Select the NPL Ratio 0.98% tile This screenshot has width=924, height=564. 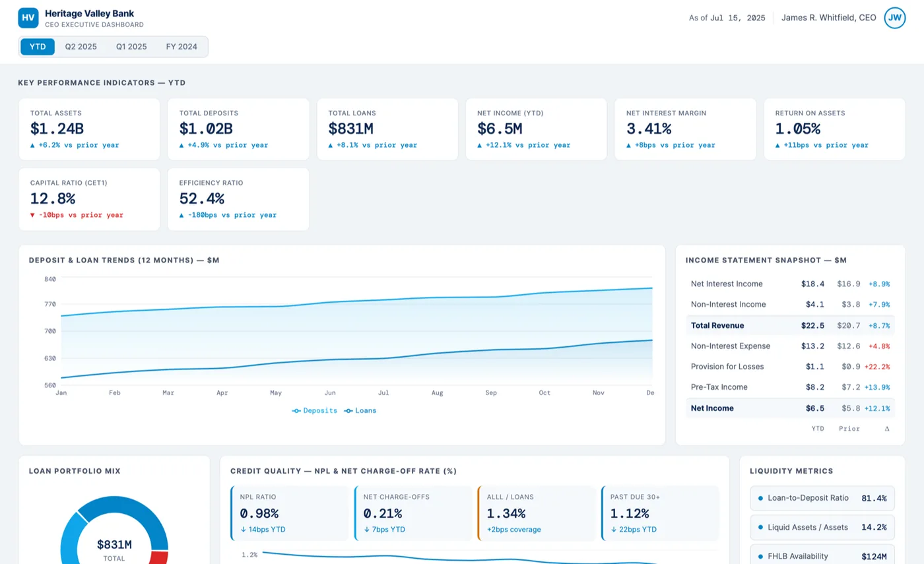[289, 513]
